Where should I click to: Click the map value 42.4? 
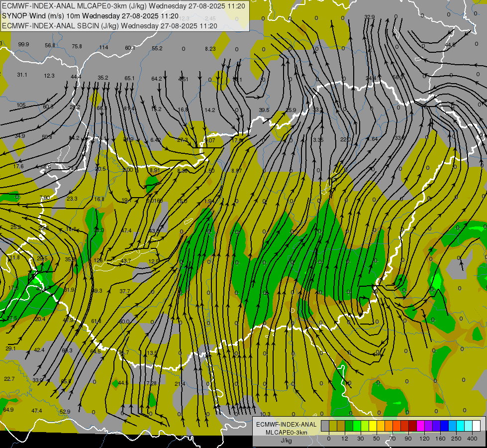coord(39,350)
